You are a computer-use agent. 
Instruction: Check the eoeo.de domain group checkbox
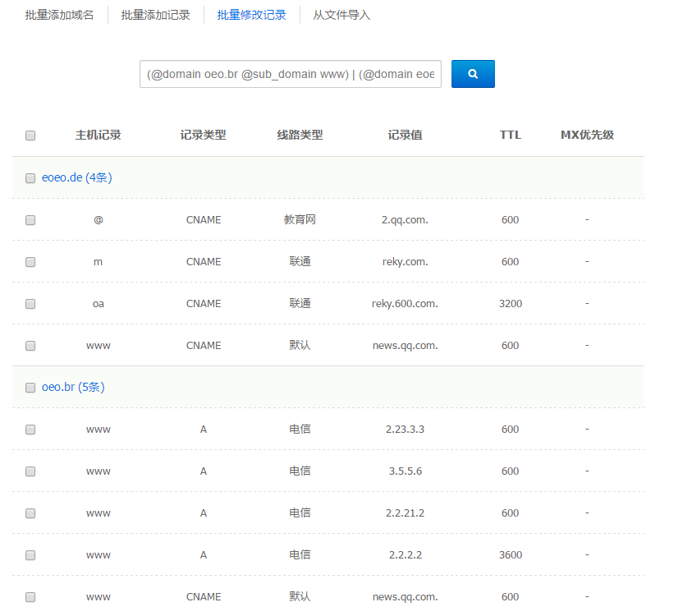pos(30,178)
